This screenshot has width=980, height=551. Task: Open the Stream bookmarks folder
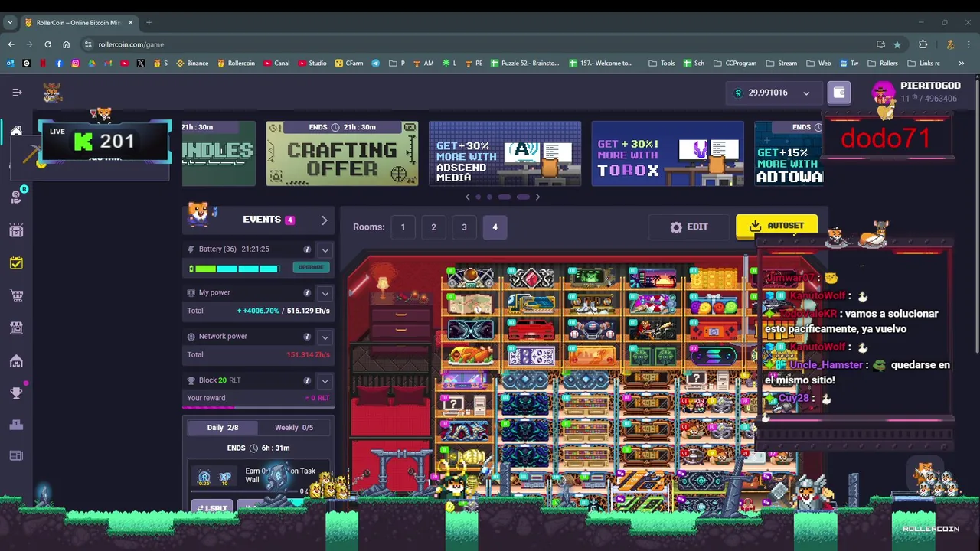point(781,64)
